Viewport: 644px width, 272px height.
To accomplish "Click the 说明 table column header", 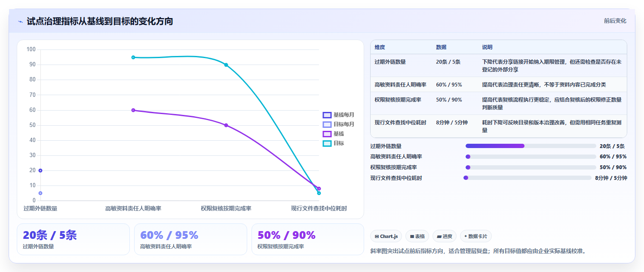I will point(488,47).
